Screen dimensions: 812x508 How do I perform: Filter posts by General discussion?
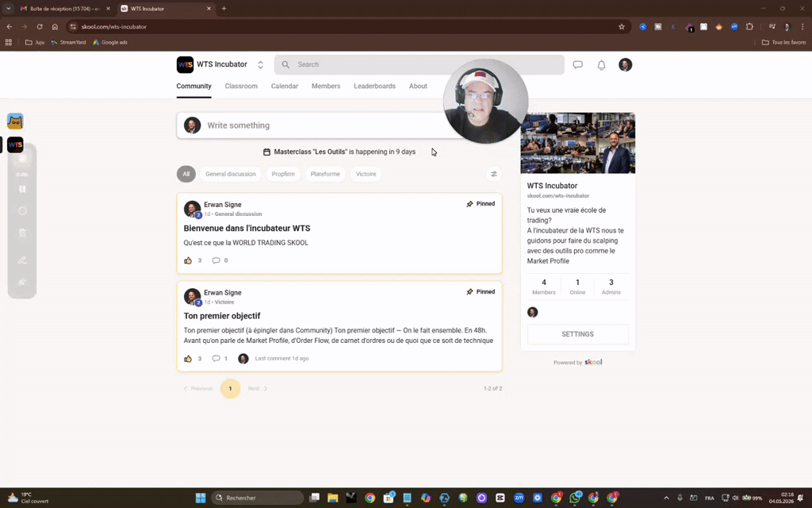[x=231, y=174]
